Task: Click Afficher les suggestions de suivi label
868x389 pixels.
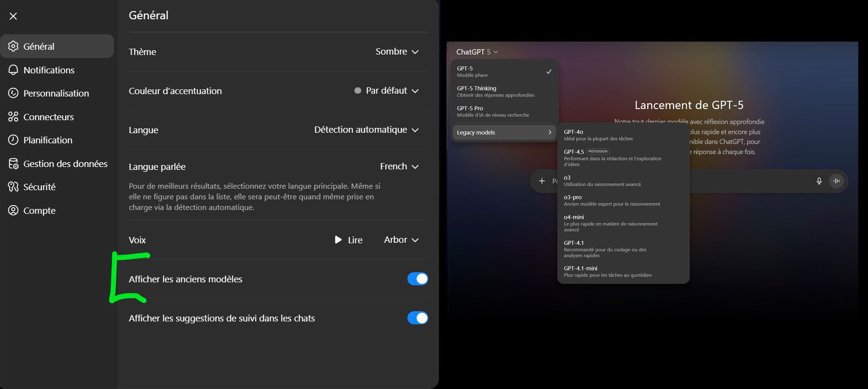Action: tap(222, 318)
